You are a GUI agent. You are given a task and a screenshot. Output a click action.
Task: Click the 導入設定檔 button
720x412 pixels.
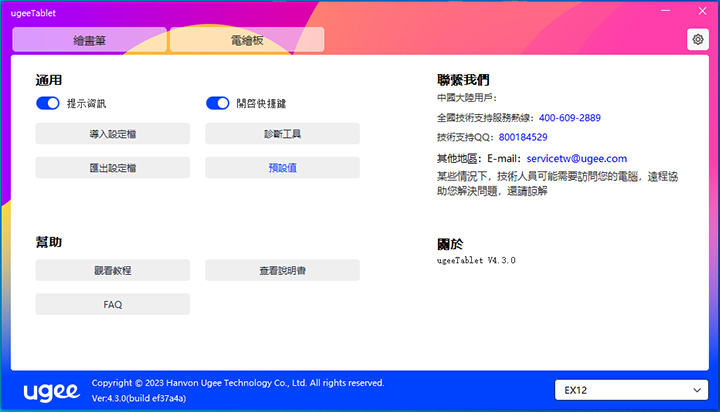tap(112, 134)
